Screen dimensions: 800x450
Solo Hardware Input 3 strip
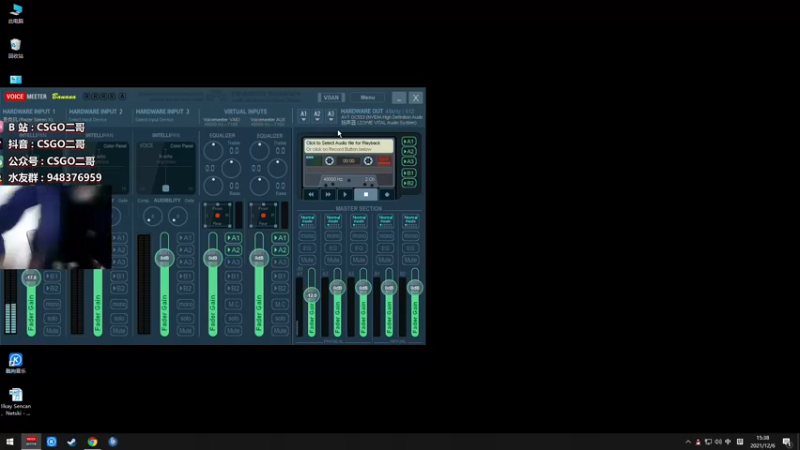pyautogui.click(x=185, y=318)
